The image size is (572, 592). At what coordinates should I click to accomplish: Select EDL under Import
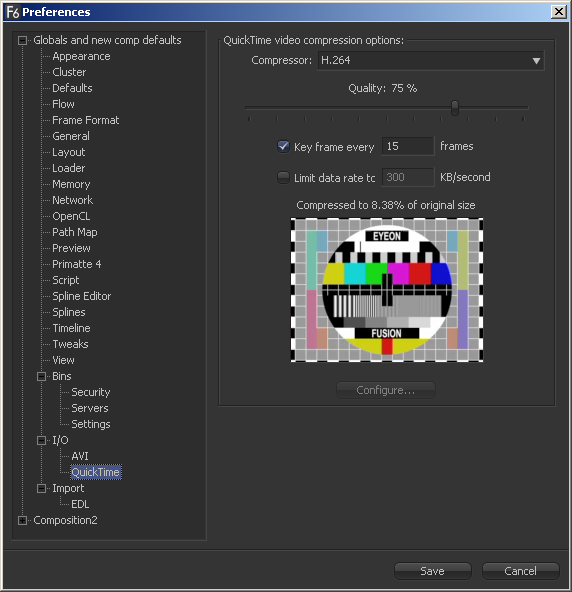80,504
